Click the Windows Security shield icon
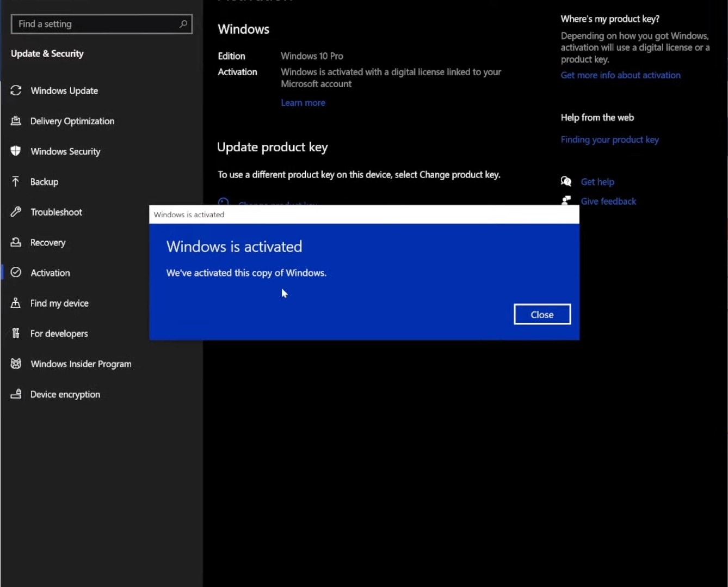This screenshot has height=587, width=728. tap(16, 151)
